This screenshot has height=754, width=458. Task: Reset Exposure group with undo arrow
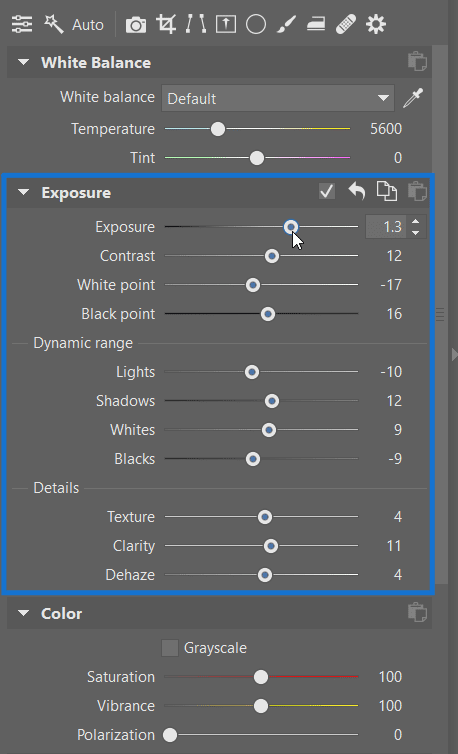pyautogui.click(x=356, y=192)
